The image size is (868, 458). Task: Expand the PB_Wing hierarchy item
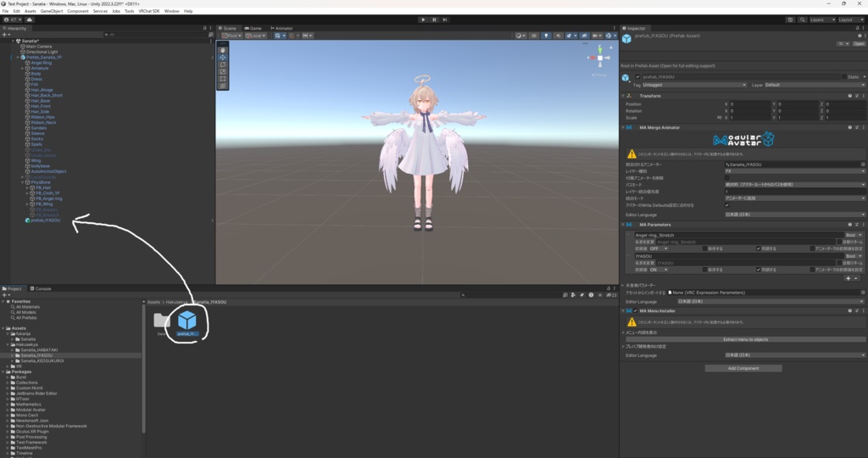(27, 204)
